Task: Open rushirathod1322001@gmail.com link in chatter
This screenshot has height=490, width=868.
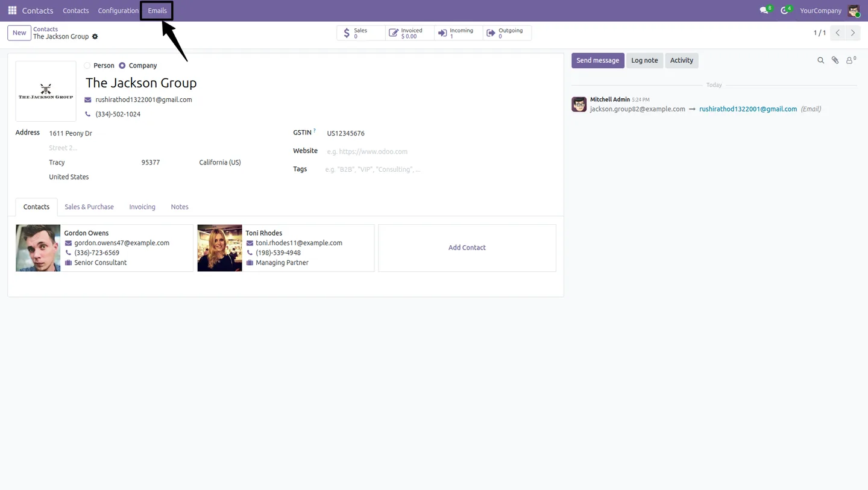Action: point(748,109)
